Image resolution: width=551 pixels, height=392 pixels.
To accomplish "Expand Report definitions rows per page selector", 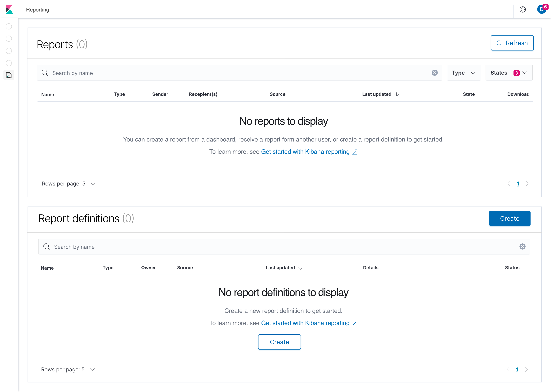I will [68, 370].
